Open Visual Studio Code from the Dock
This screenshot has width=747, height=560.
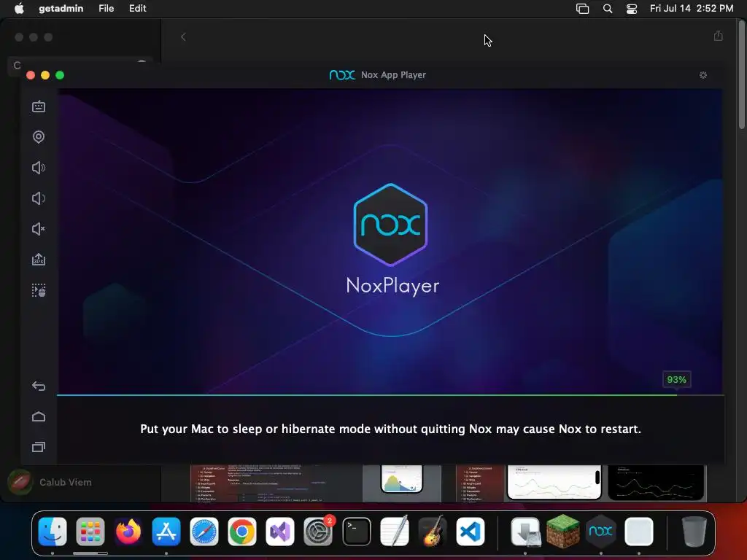point(471,531)
